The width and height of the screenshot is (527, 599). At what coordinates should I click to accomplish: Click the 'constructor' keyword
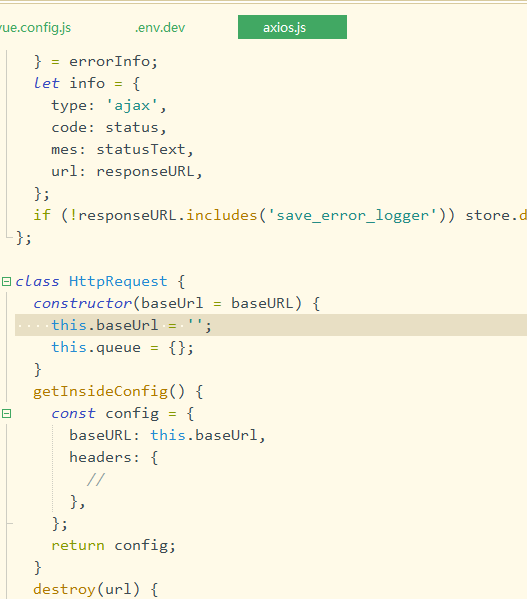82,303
